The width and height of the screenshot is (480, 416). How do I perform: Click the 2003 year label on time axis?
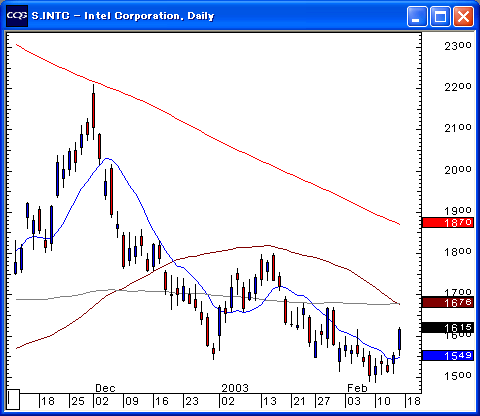coord(235,388)
